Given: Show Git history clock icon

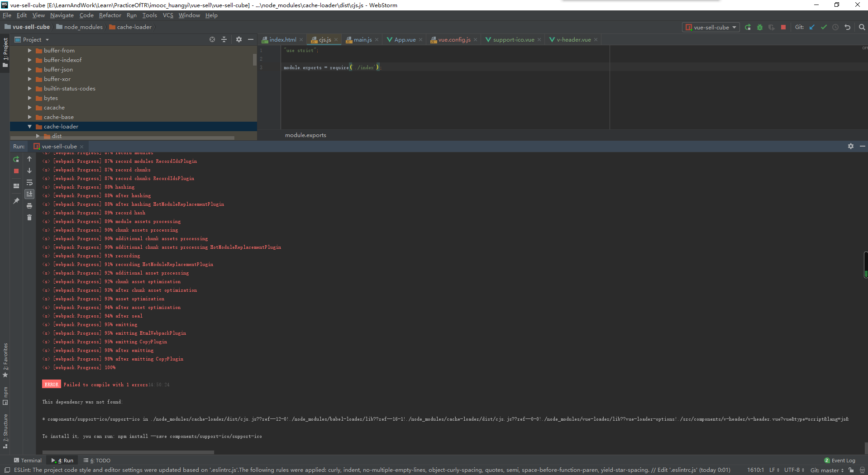Looking at the screenshot, I should click(835, 27).
